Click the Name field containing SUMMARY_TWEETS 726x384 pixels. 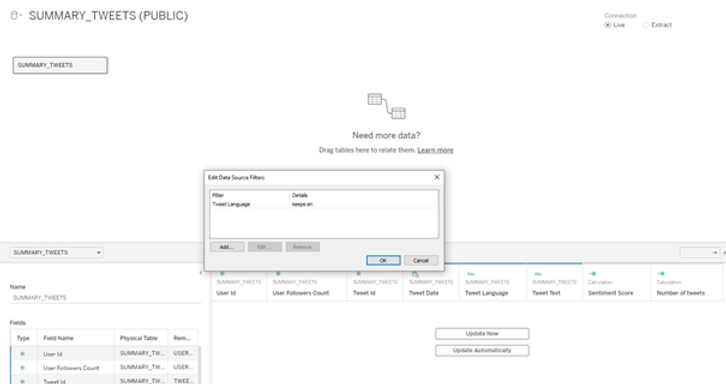pyautogui.click(x=105, y=297)
